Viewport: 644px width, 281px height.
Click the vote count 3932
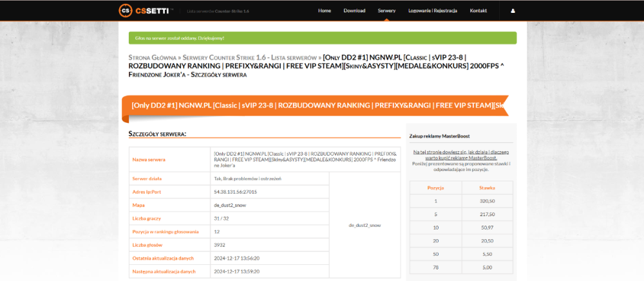220,245
